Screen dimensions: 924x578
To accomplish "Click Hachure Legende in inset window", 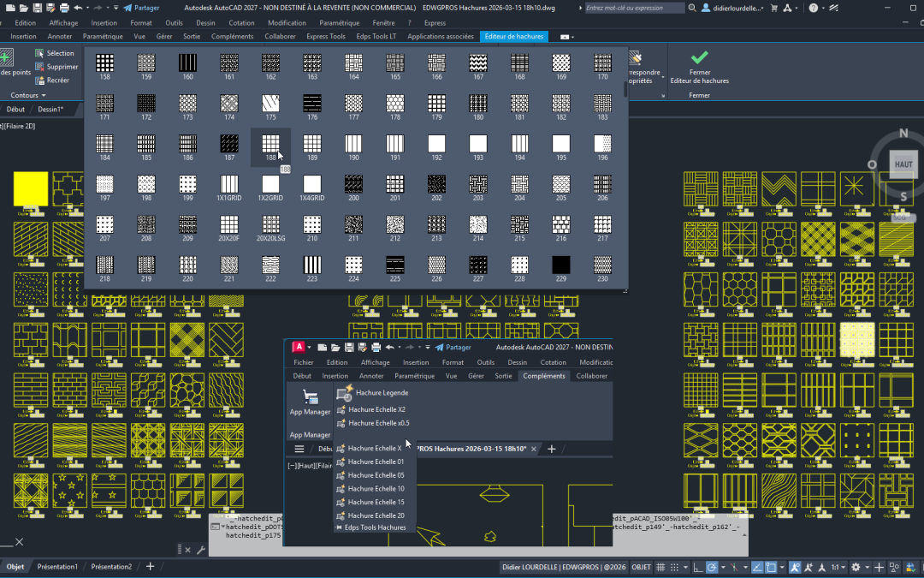I will [373, 393].
